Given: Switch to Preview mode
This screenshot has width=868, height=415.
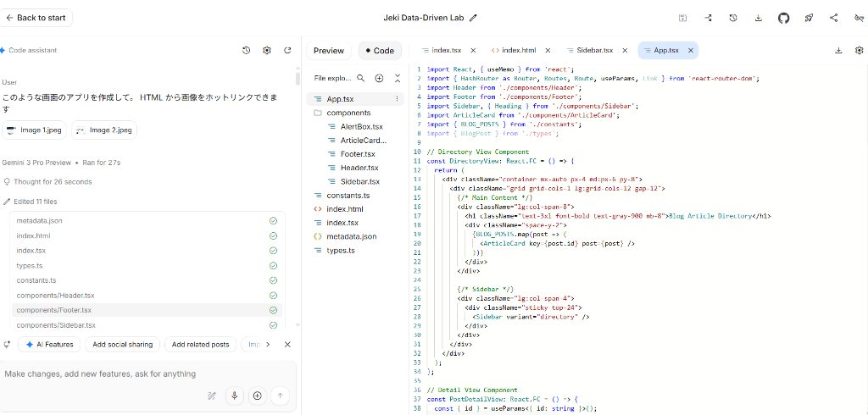Looking at the screenshot, I should 329,51.
